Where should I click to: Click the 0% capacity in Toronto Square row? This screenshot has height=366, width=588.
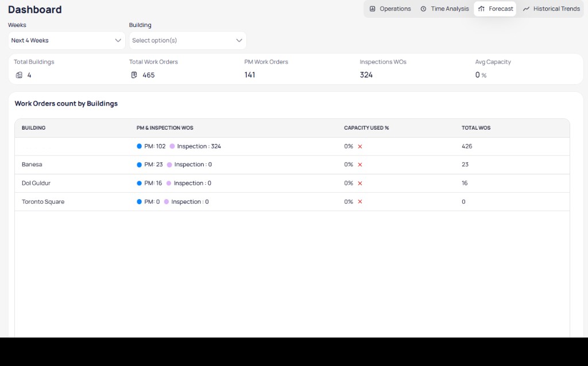pyautogui.click(x=349, y=201)
